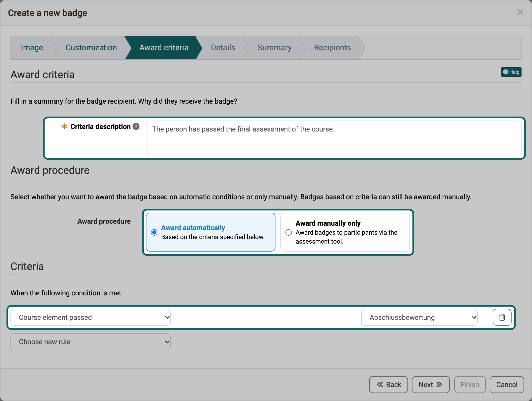Click the Back button

coord(389,385)
